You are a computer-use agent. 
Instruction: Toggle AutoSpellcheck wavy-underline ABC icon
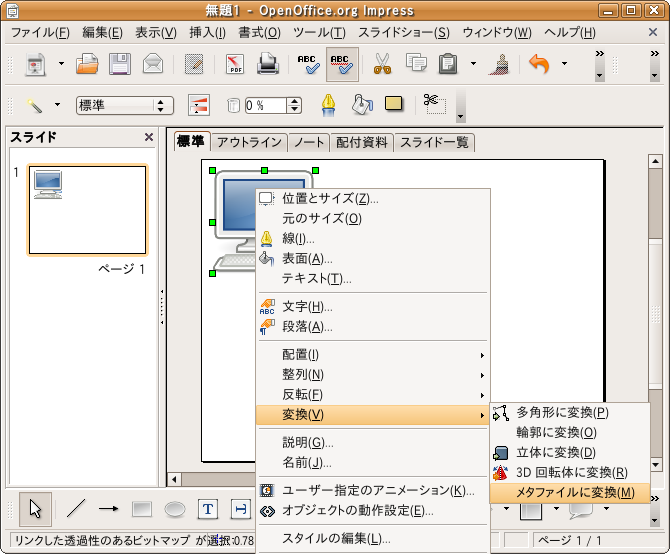[342, 64]
